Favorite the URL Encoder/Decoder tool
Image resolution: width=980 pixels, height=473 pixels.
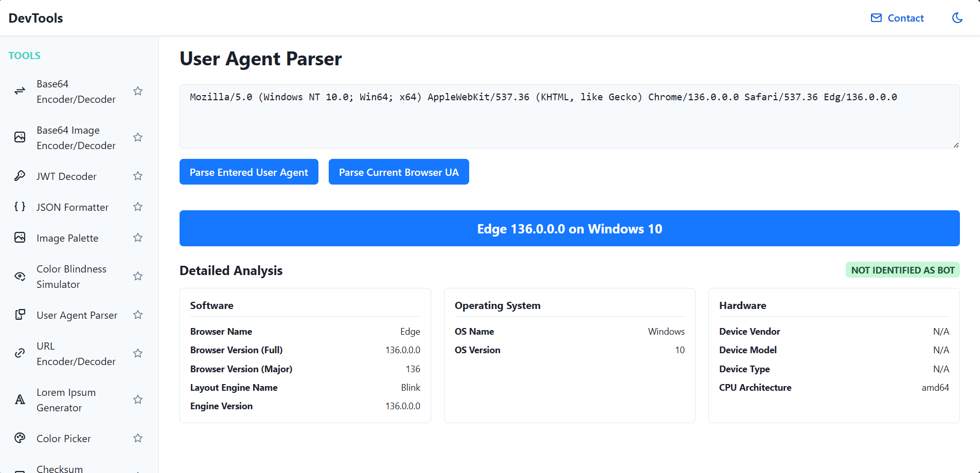[138, 353]
